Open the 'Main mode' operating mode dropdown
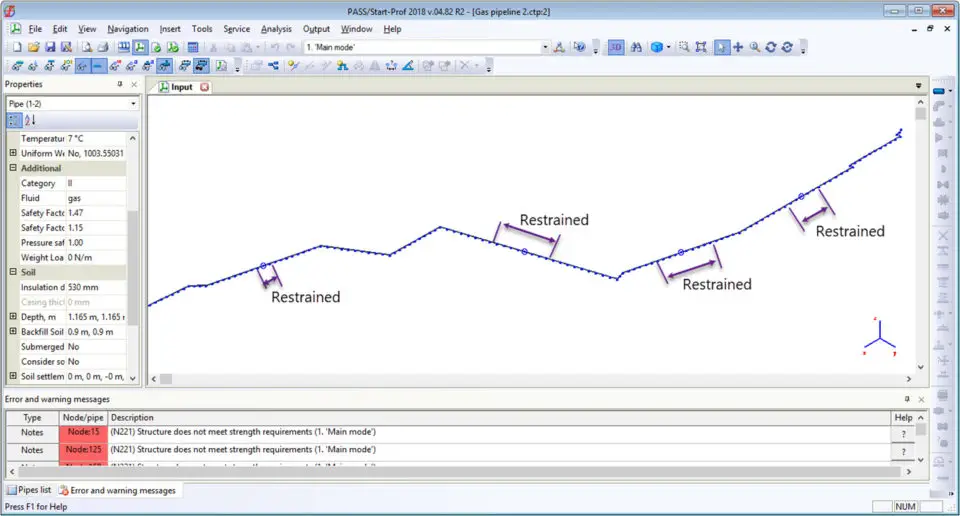The height and width of the screenshot is (516, 960). 545,47
